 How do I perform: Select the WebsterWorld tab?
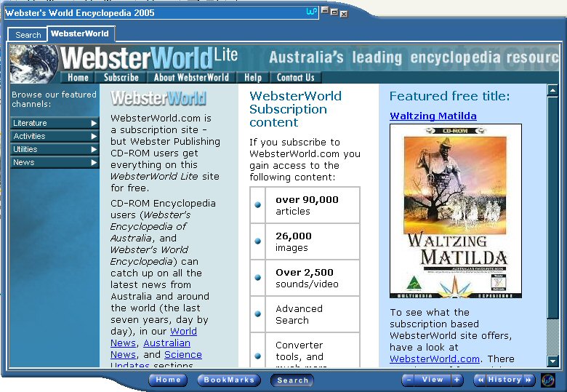[81, 33]
